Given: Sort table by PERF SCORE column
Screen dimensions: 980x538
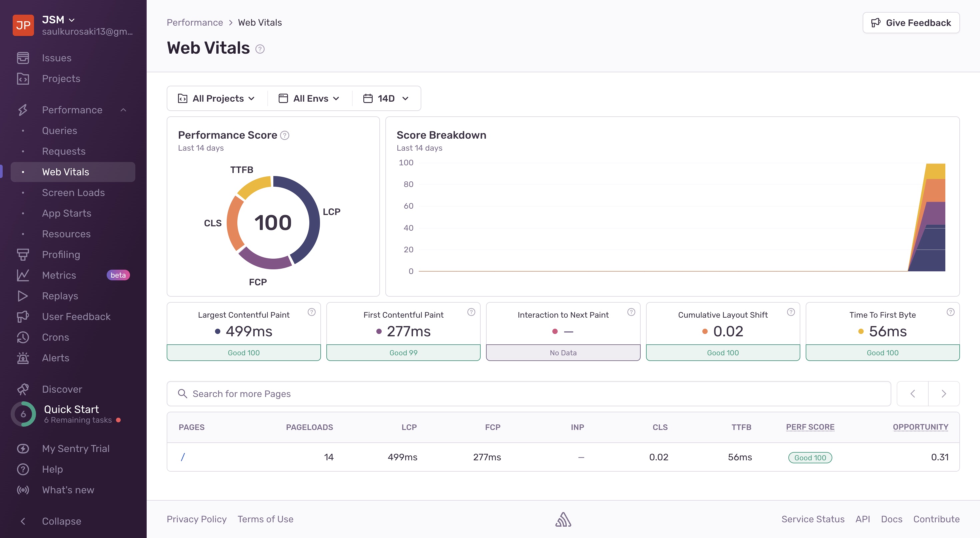Looking at the screenshot, I should [x=810, y=427].
